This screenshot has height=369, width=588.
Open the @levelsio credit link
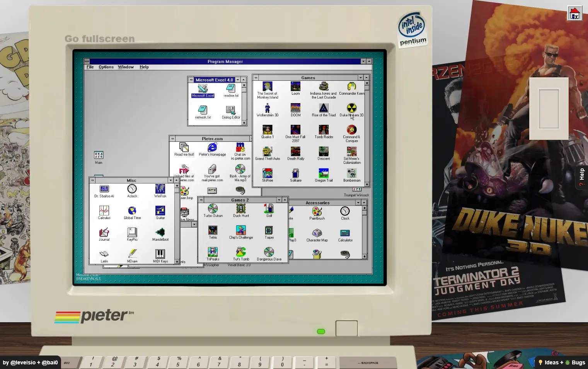point(23,362)
